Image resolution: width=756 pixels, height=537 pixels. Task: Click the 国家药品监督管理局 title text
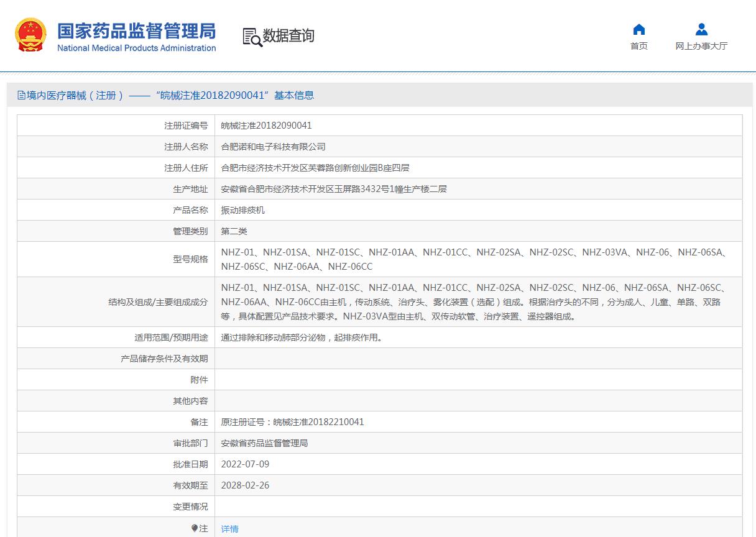pos(136,30)
